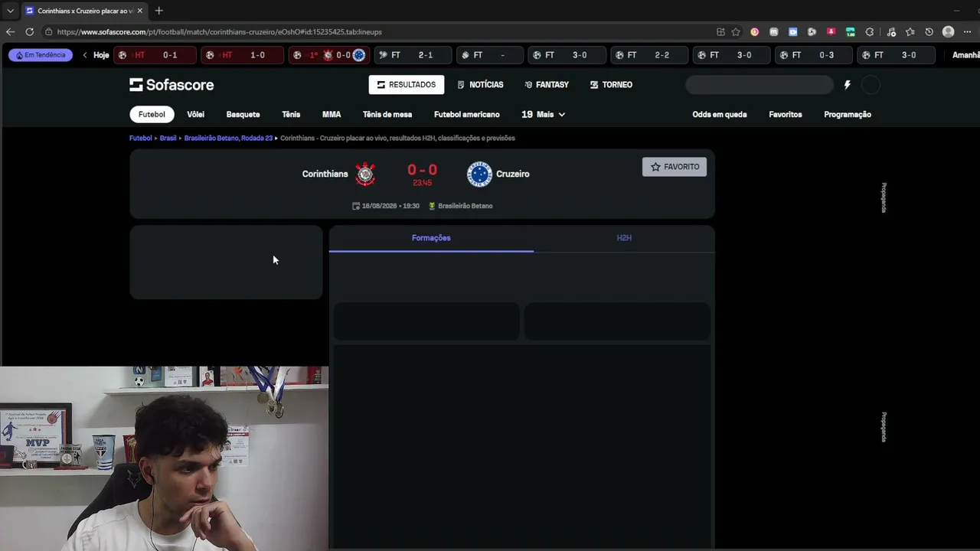Open the HT 0-1 match in the ticker
This screenshot has width=980, height=551.
[155, 55]
